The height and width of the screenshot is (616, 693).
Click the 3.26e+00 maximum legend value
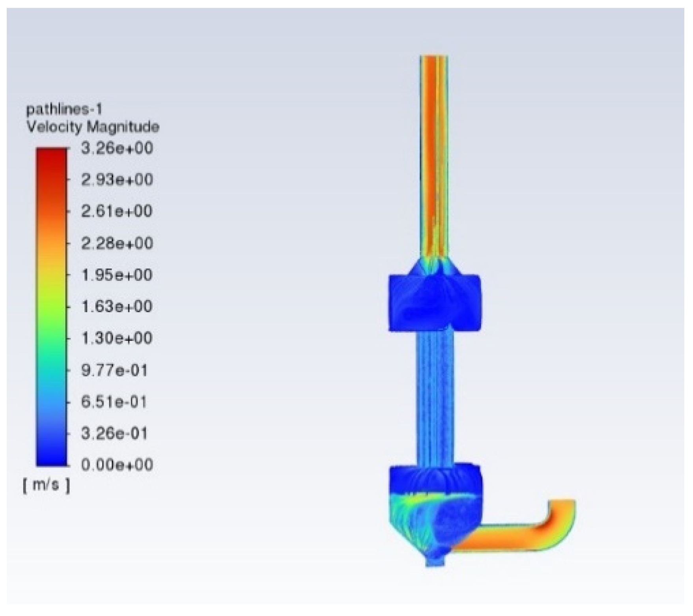pos(117,149)
